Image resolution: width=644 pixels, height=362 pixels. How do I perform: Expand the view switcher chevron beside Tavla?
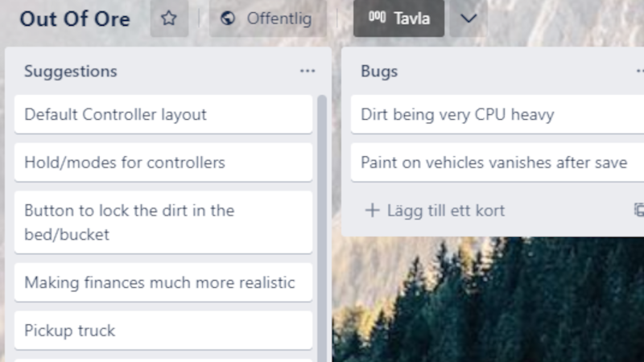click(x=469, y=19)
